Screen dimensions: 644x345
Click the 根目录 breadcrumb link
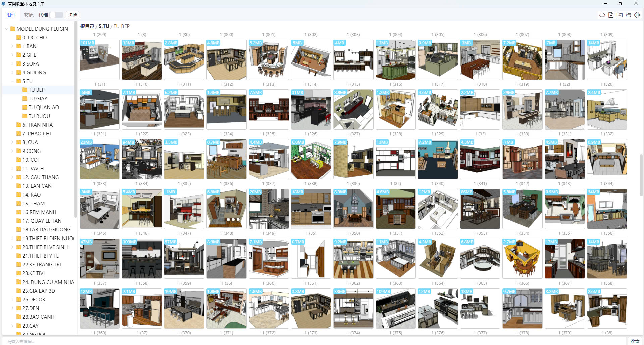[87, 26]
